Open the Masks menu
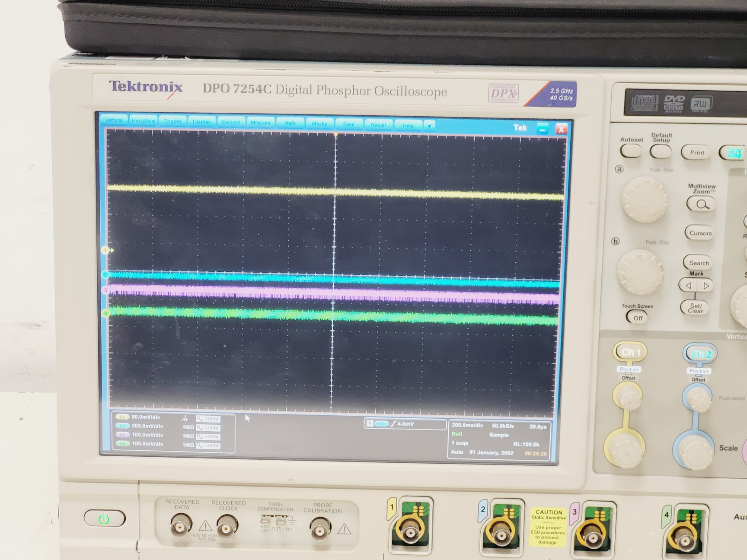The image size is (747, 560). pos(319,123)
